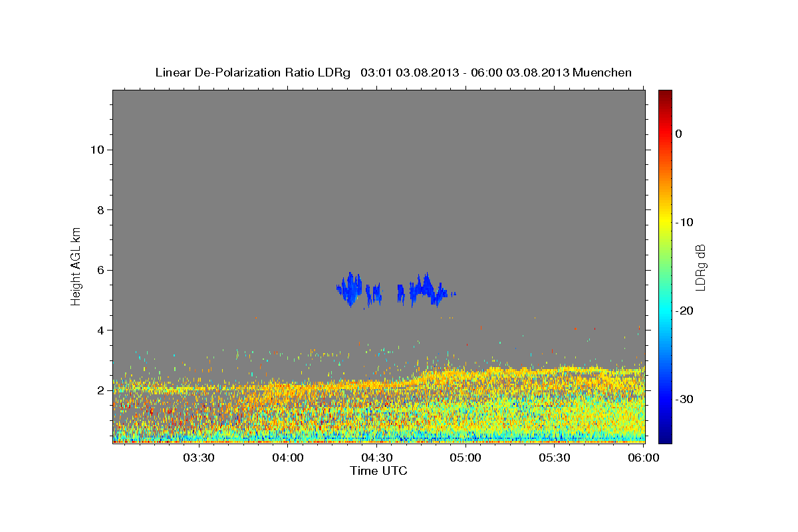Image resolution: width=798 pixels, height=532 pixels.
Task: Click the plot title 'Linear De-Polarization Ratio LDRg'
Action: point(253,72)
